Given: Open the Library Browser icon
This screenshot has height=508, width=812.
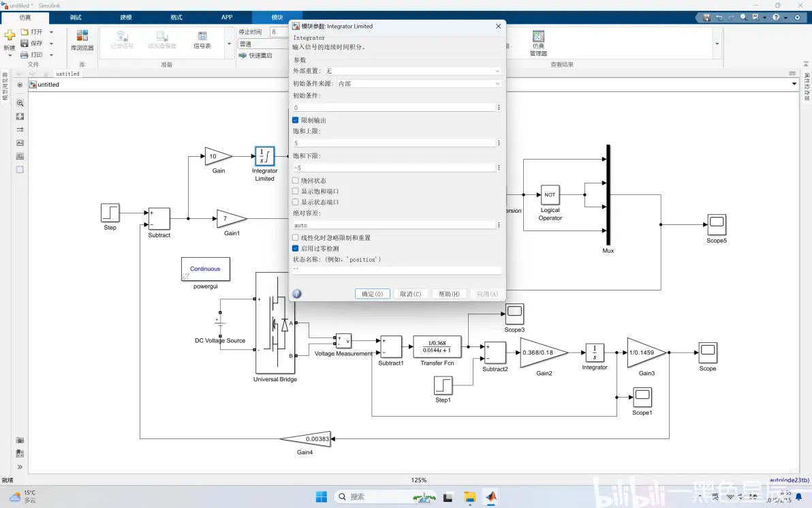Looking at the screenshot, I should 82,35.
